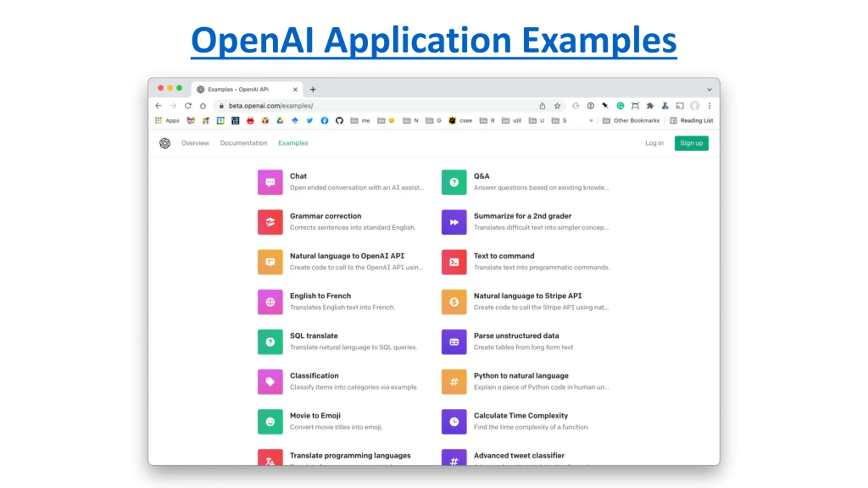
Task: Open the Facebook bookmark icon
Action: (324, 120)
